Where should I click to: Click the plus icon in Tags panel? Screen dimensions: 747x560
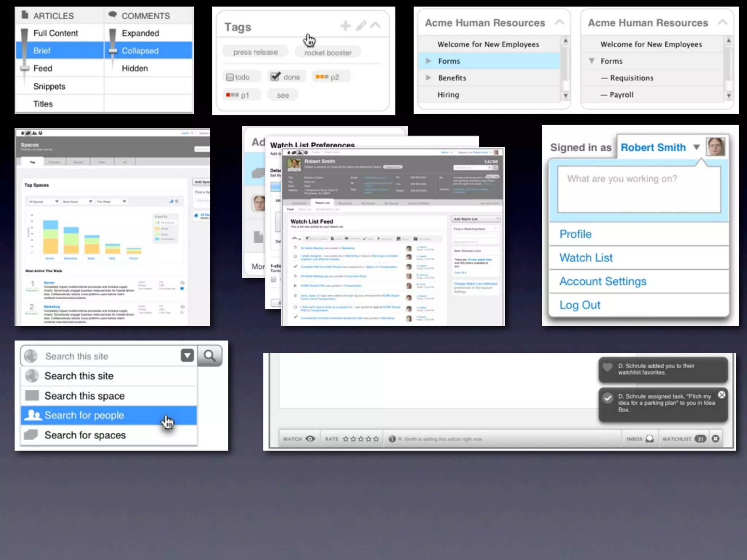345,26
